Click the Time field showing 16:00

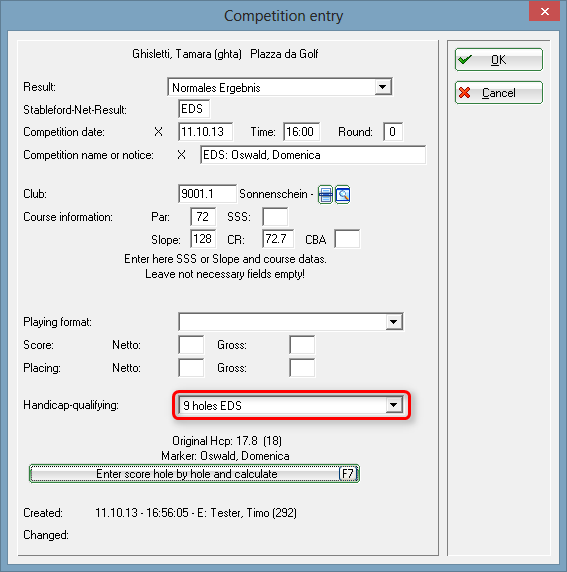click(301, 132)
